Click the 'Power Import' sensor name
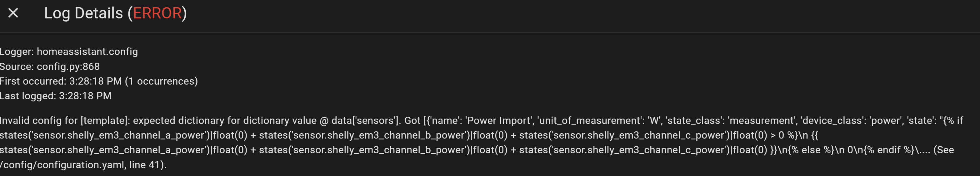 [498, 120]
